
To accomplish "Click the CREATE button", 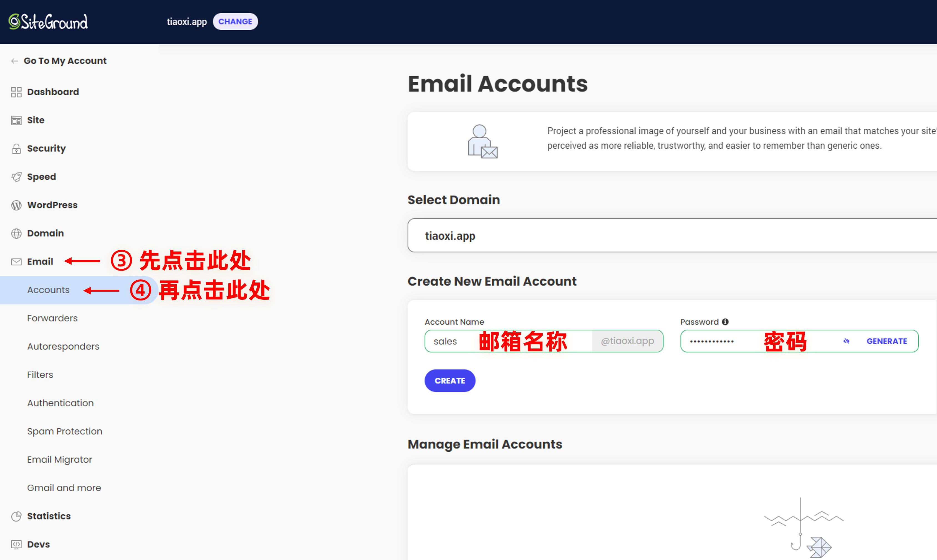I will 449,380.
